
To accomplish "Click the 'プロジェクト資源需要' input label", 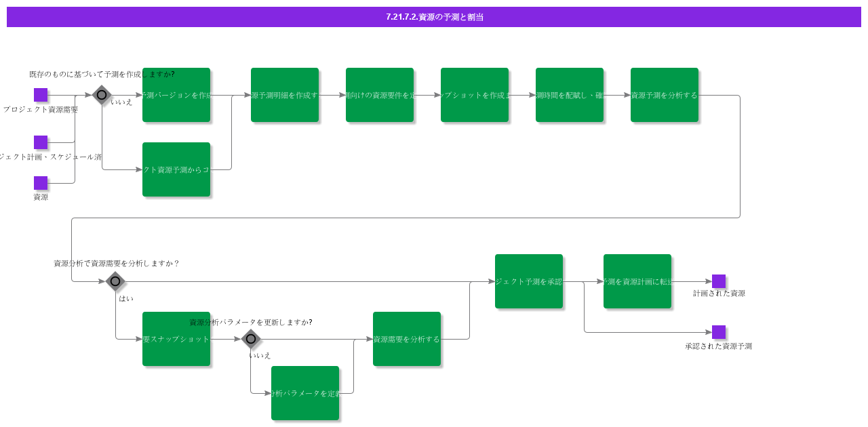I will click(x=41, y=110).
